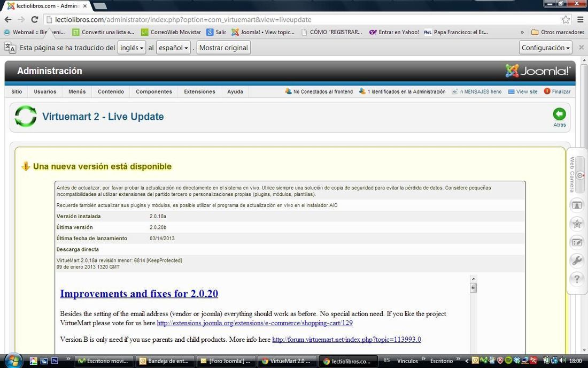Image resolution: width=588 pixels, height=368 pixels.
Task: Close the lectiolibros.com browser tab
Action: [85, 6]
